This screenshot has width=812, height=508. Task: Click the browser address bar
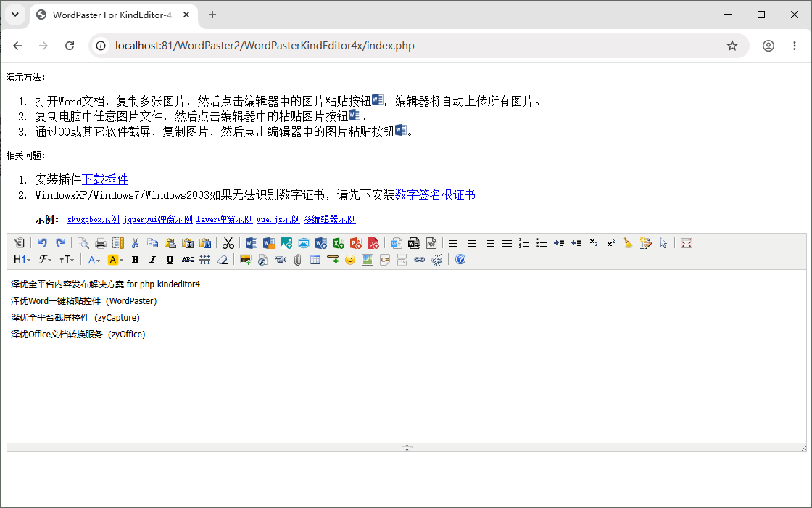coord(418,46)
